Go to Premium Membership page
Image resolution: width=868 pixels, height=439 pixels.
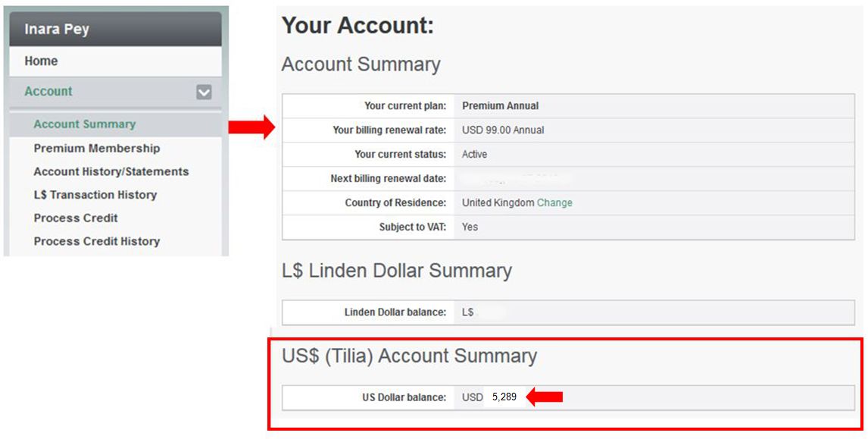tap(97, 149)
